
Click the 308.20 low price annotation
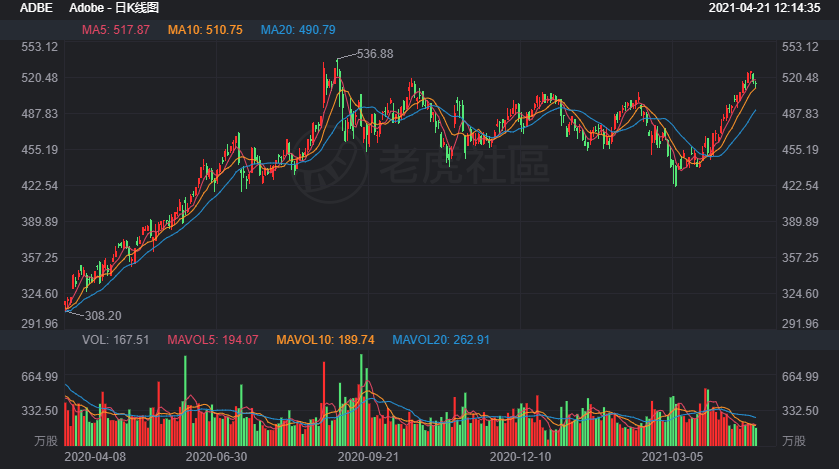pos(102,315)
